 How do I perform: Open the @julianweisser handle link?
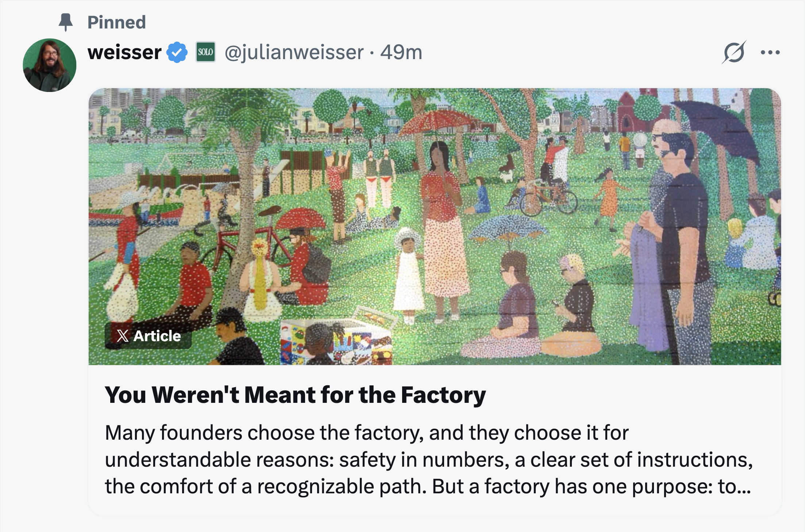click(294, 52)
